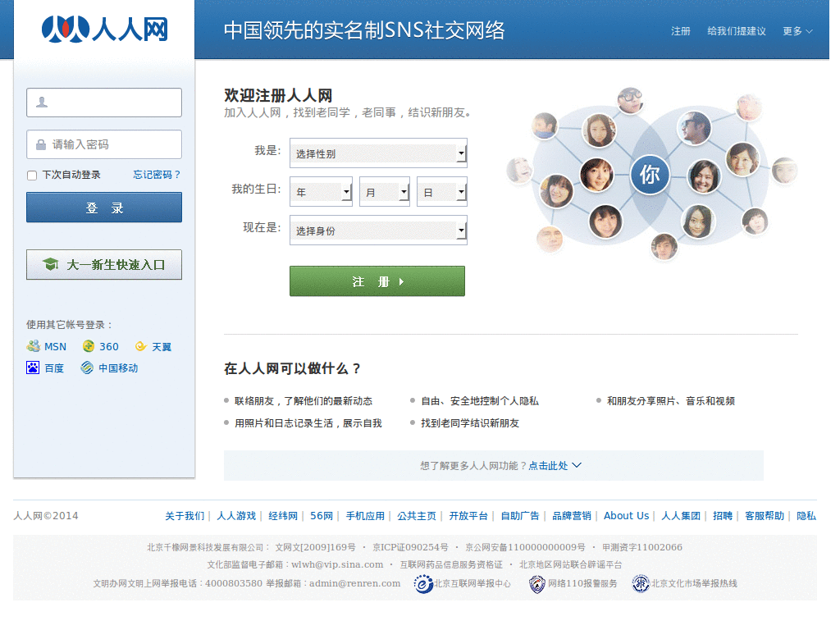Open the 选择性别 gender dropdown
Screen dimensions: 840x630
pyautogui.click(x=377, y=153)
